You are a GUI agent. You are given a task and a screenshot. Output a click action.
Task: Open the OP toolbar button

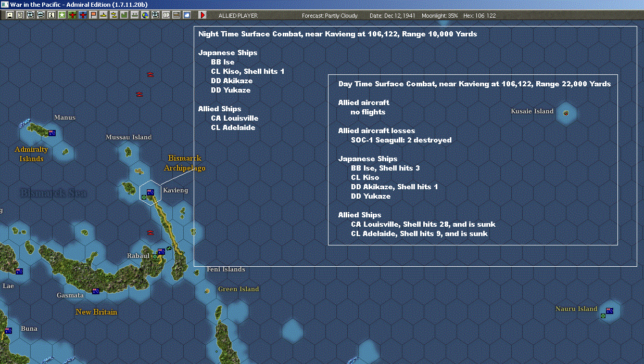coord(166,15)
